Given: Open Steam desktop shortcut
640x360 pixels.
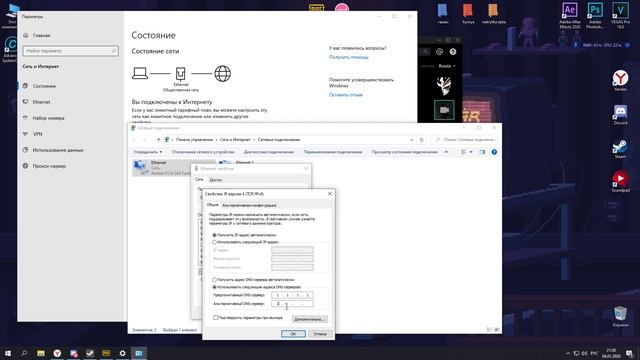Looking at the screenshot, I should tap(620, 149).
